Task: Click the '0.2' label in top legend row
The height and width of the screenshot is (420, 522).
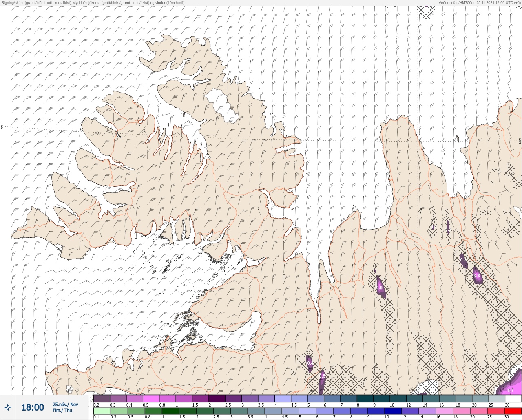Action: point(96,405)
